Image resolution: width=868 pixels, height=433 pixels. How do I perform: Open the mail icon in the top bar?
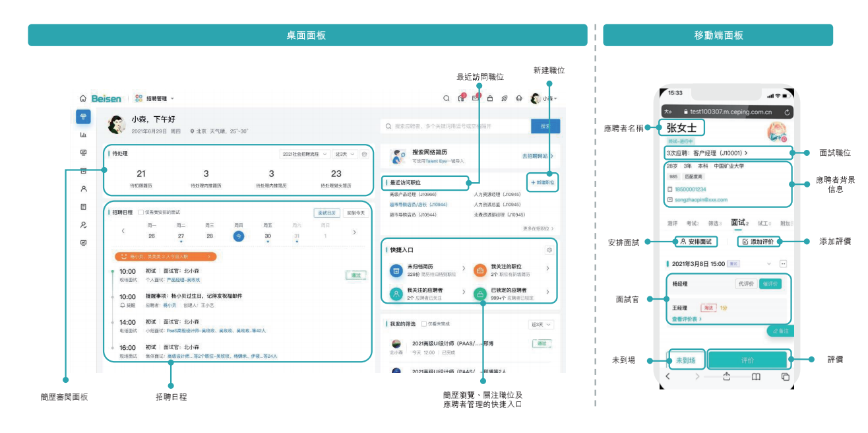(475, 98)
